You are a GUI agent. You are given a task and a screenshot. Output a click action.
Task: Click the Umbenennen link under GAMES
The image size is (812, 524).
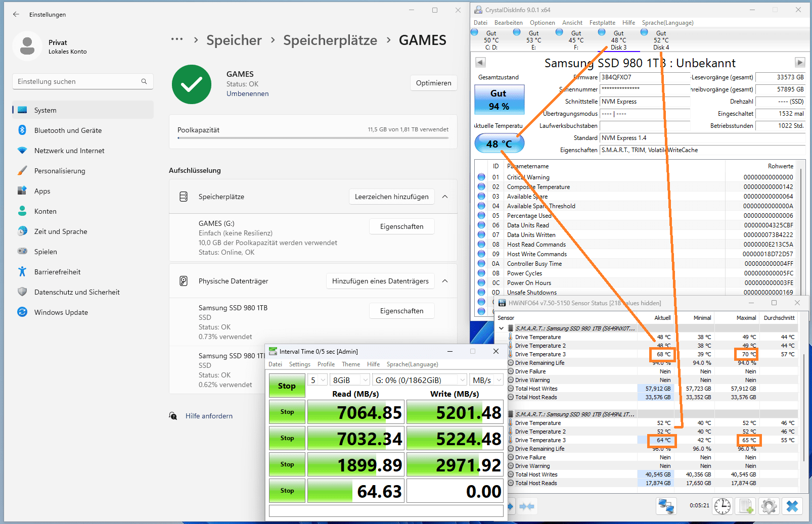point(248,93)
